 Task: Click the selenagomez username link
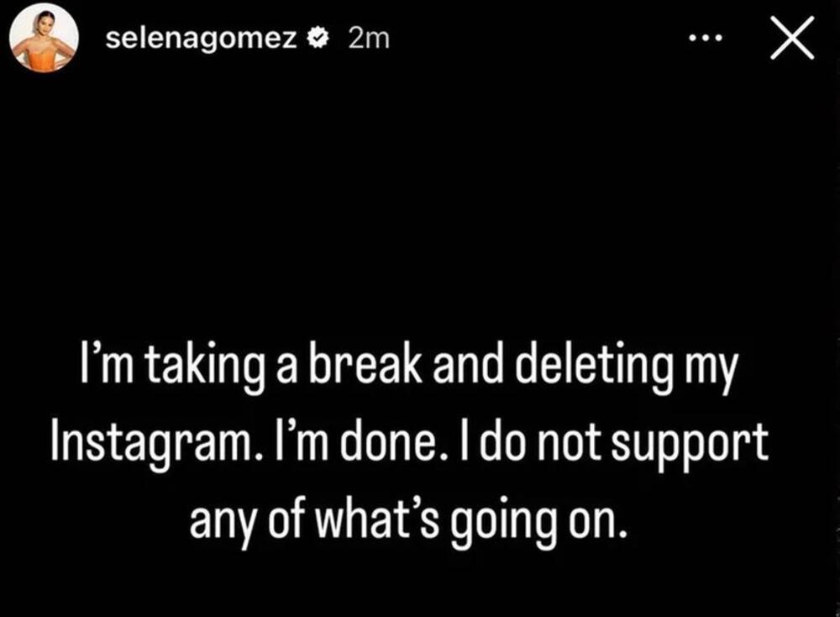tap(201, 39)
